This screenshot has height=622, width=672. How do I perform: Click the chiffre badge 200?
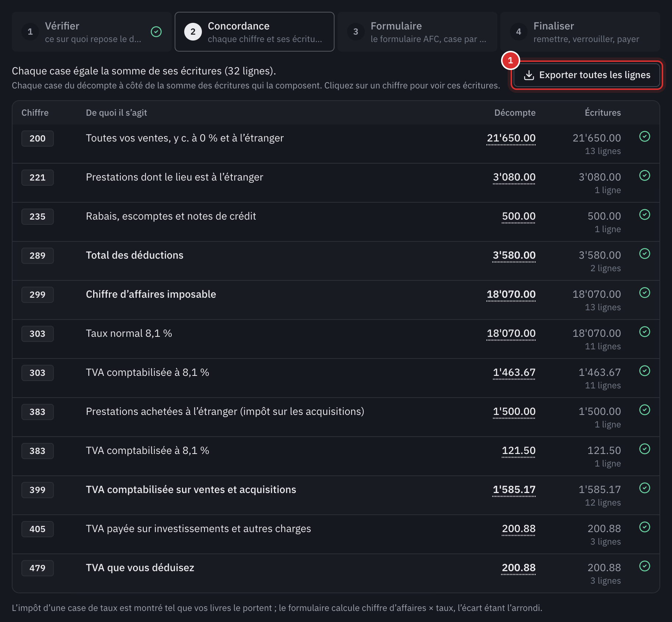tap(38, 139)
